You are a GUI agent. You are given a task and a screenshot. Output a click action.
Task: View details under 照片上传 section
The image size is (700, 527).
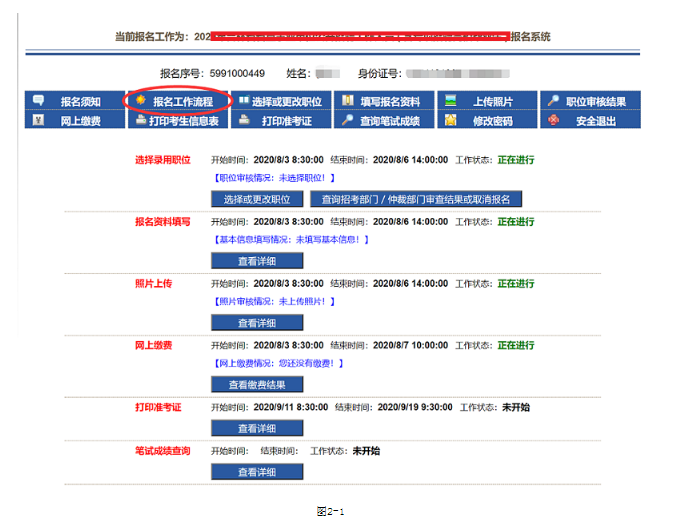pos(257,323)
